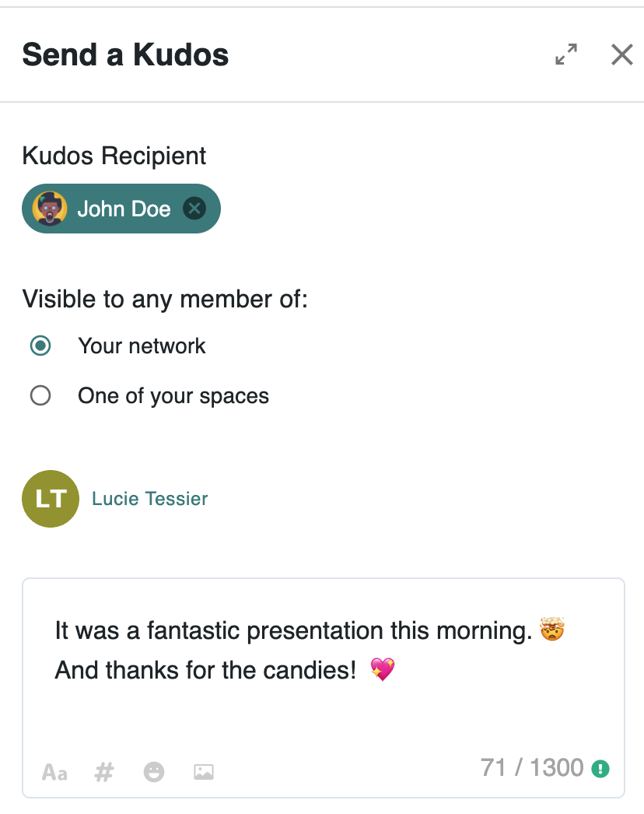Insert a hashtag topic with the # icon
This screenshot has width=644, height=814.
(104, 773)
